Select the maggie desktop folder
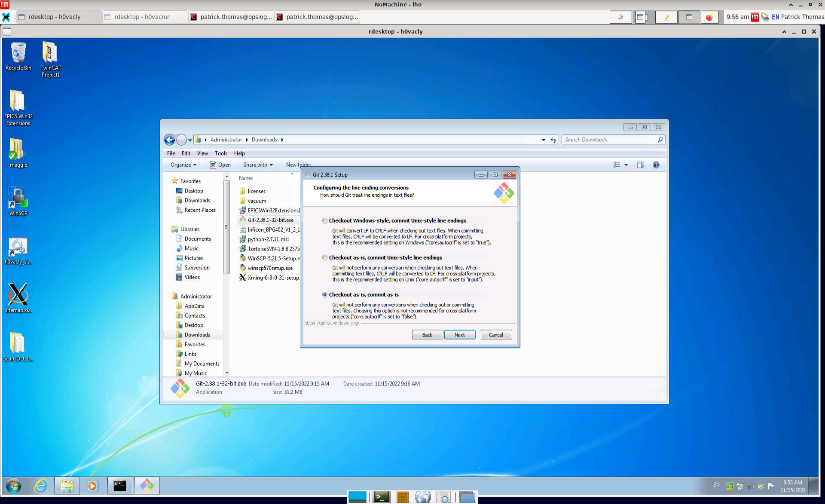825x504 pixels. click(18, 153)
